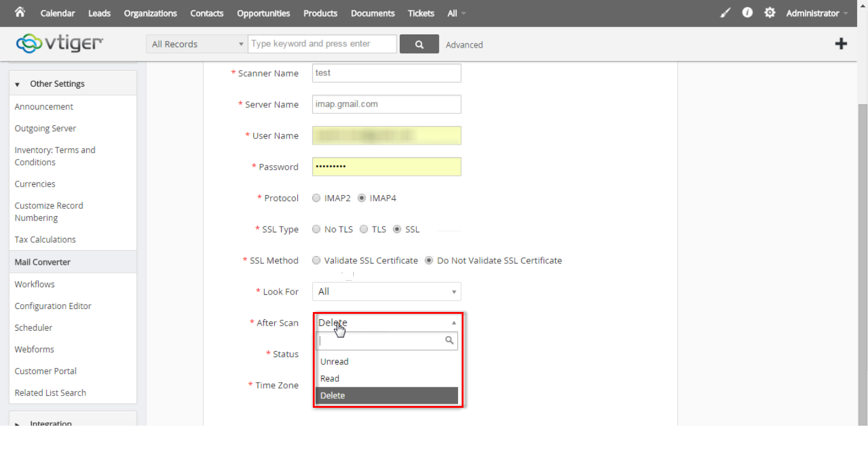The height and width of the screenshot is (462, 868).
Task: Open the Organizations module
Action: coord(151,13)
